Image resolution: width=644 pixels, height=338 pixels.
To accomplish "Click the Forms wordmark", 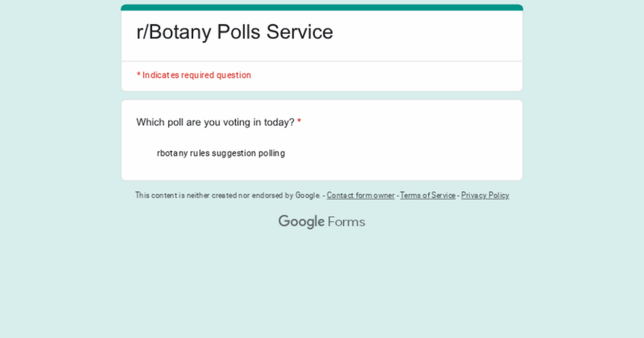I will pyautogui.click(x=347, y=221).
